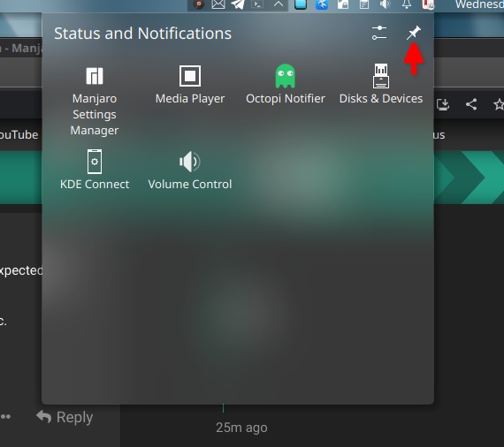
Task: Click the Reply button in the forum post
Action: click(65, 417)
